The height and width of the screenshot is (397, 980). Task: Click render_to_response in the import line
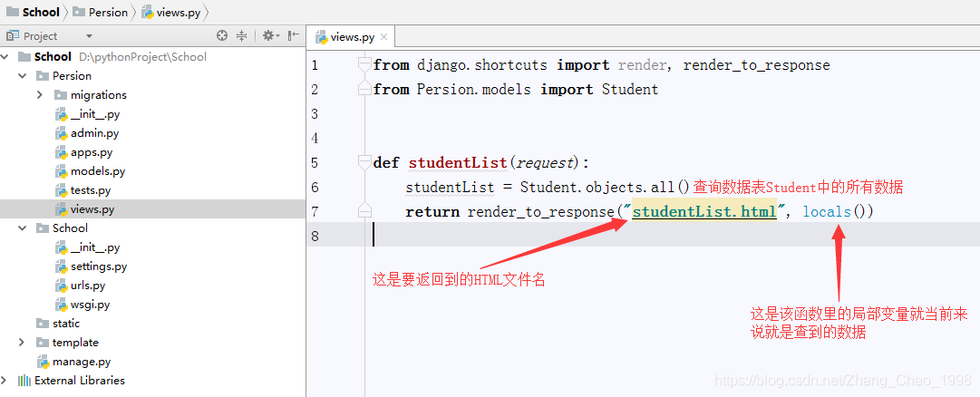click(x=756, y=65)
